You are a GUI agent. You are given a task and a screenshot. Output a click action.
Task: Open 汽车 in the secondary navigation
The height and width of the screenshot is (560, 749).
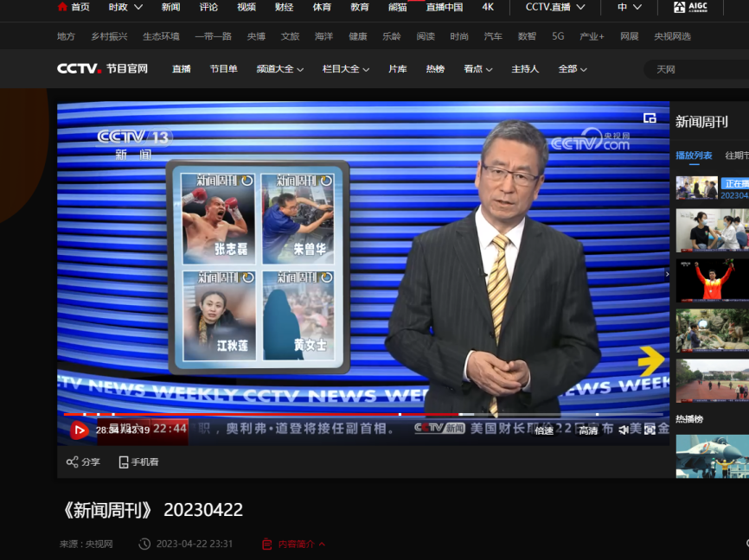(x=493, y=36)
